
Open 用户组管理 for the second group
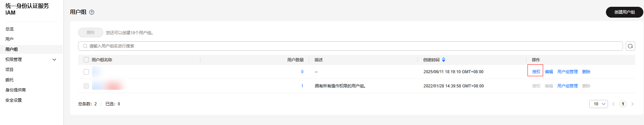[568, 86]
